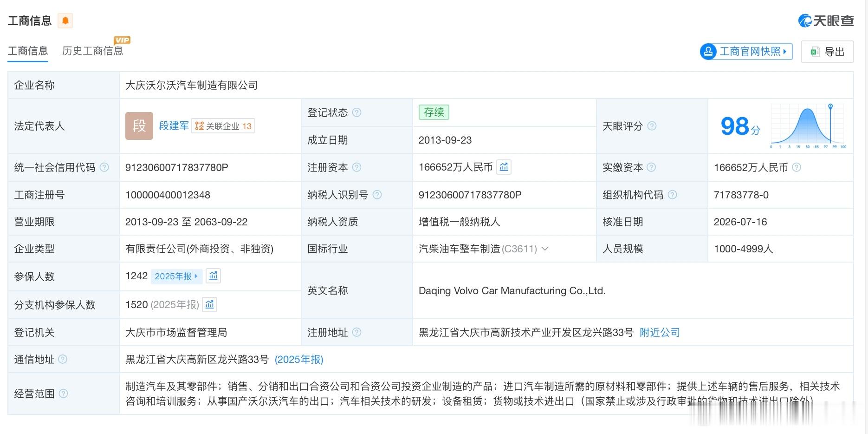Click the help icon beside 通信地址
The height and width of the screenshot is (434, 868).
63,359
